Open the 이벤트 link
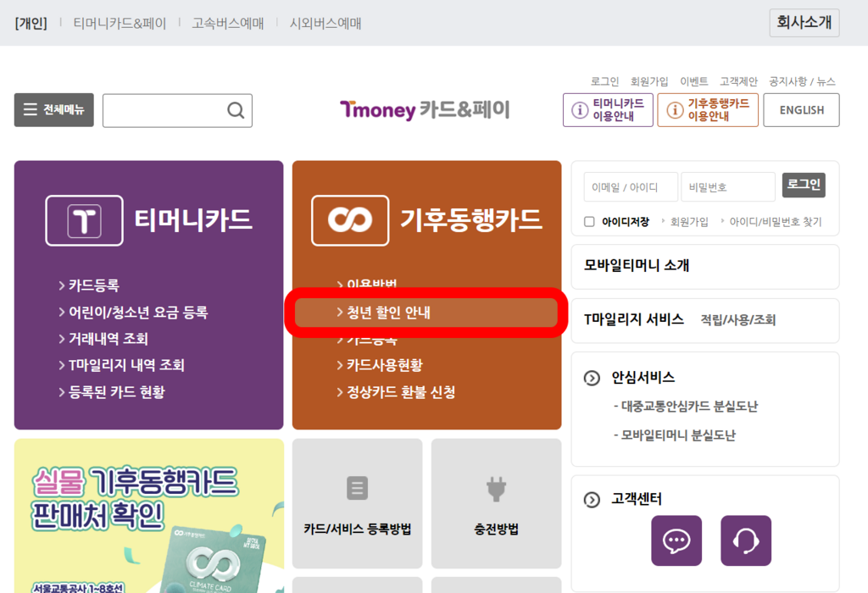The width and height of the screenshot is (868, 593). (694, 81)
